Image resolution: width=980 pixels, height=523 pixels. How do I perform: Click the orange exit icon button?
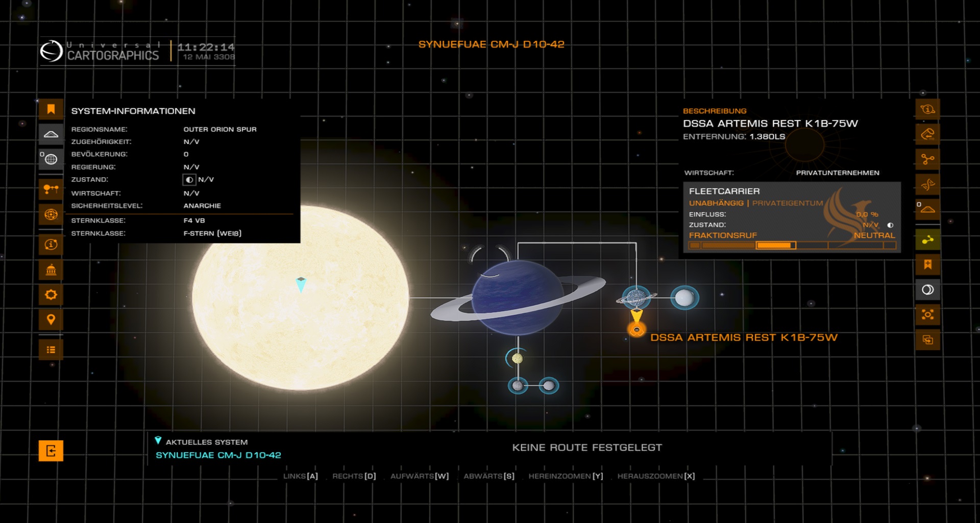[x=51, y=451]
